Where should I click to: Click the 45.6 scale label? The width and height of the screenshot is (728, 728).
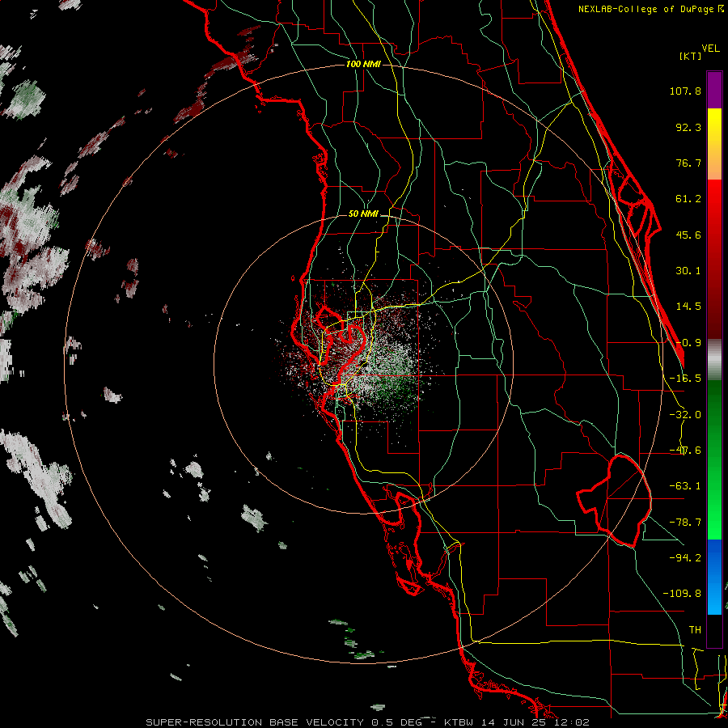[688, 235]
